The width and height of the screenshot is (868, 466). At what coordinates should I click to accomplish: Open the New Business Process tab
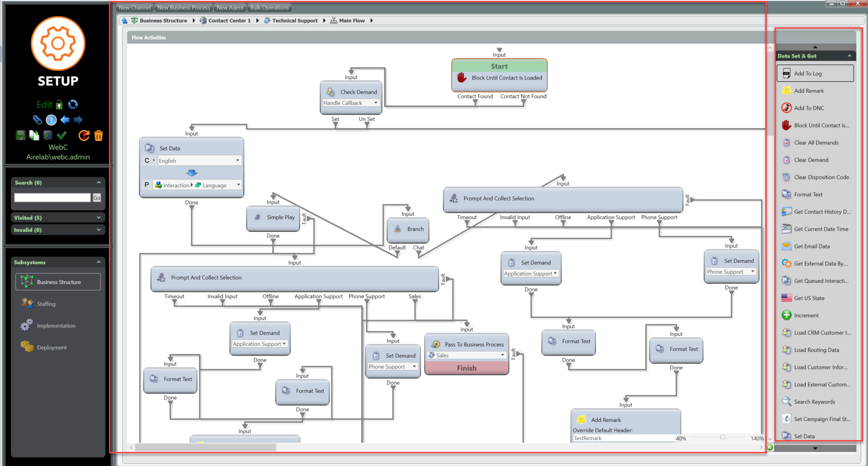pyautogui.click(x=184, y=7)
